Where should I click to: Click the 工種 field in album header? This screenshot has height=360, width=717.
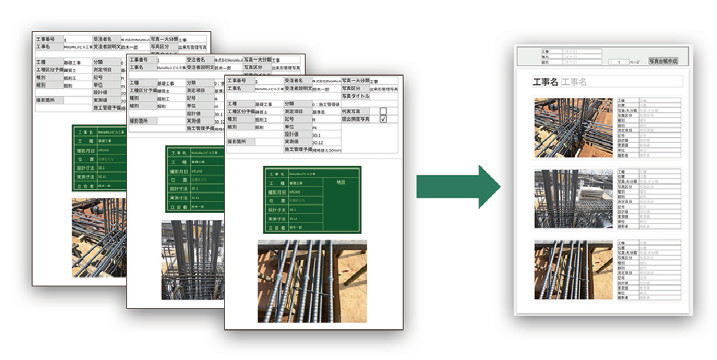tap(582, 52)
